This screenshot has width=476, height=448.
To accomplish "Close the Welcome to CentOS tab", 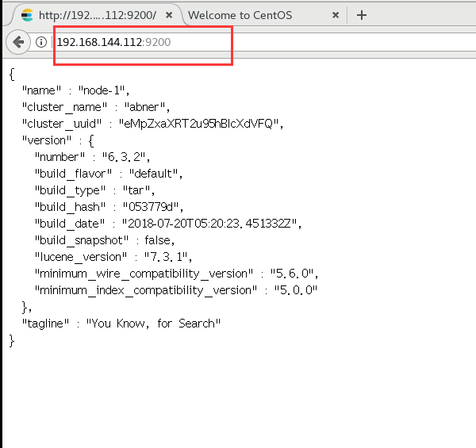I will pos(336,15).
